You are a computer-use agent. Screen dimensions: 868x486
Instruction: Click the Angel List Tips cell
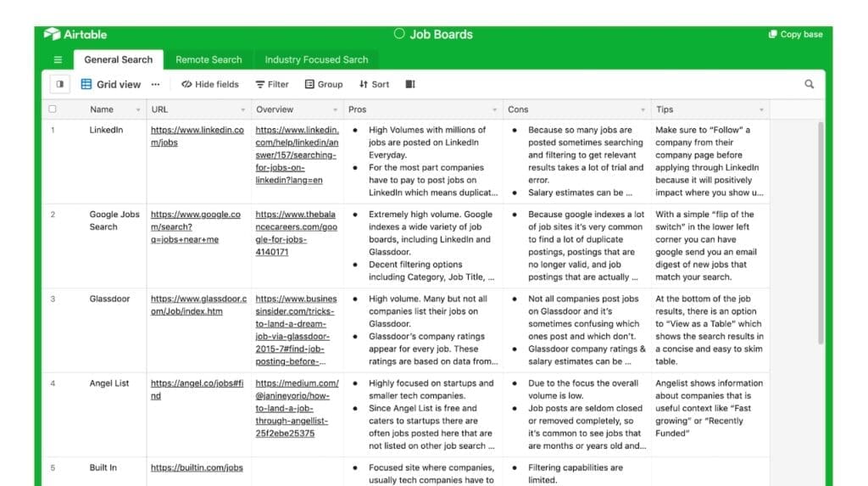tap(710, 415)
